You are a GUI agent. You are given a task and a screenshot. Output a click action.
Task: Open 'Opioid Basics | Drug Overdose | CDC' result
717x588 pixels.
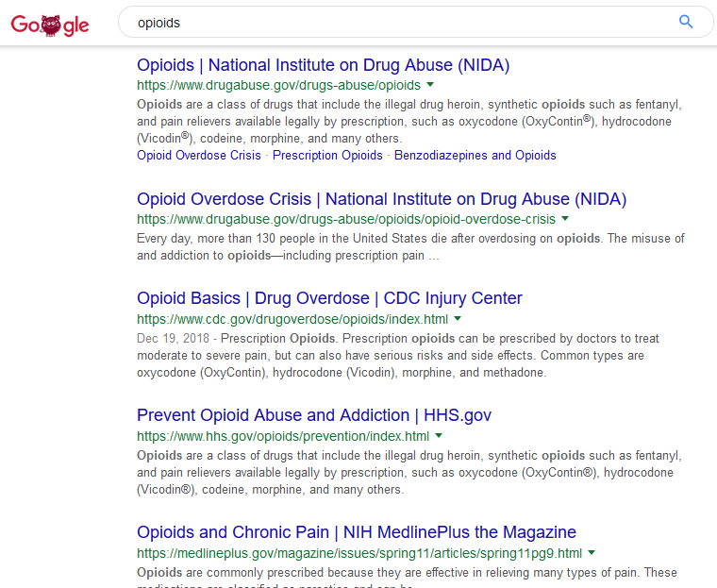pyautogui.click(x=329, y=298)
